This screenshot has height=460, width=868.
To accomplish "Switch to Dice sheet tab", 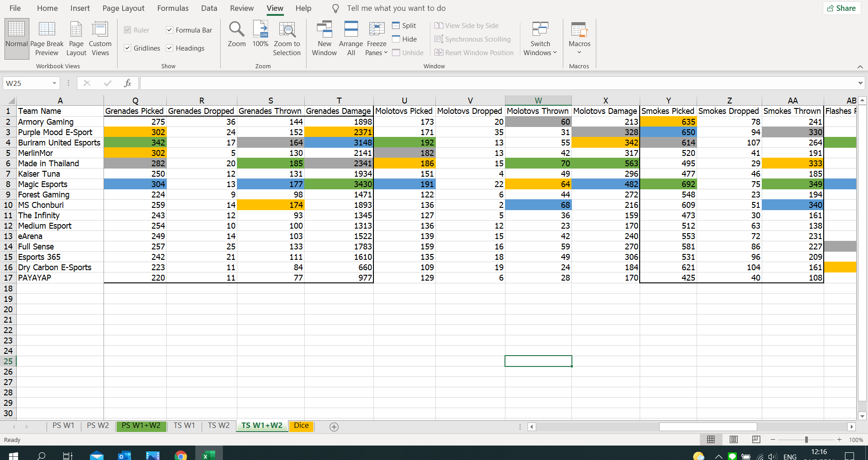I will pos(301,426).
